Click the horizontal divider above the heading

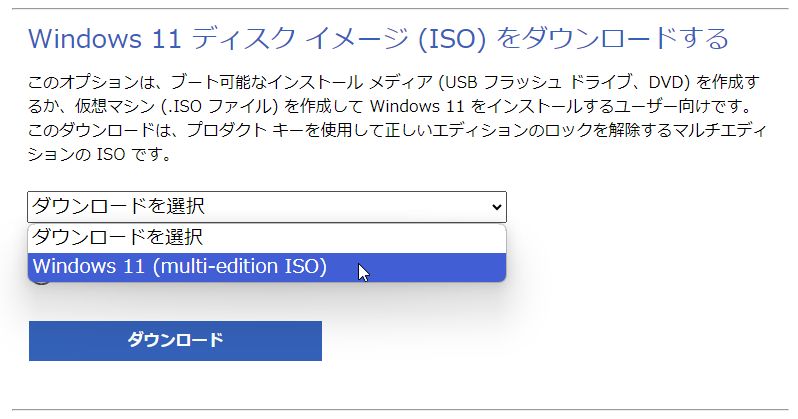tap(399, 9)
